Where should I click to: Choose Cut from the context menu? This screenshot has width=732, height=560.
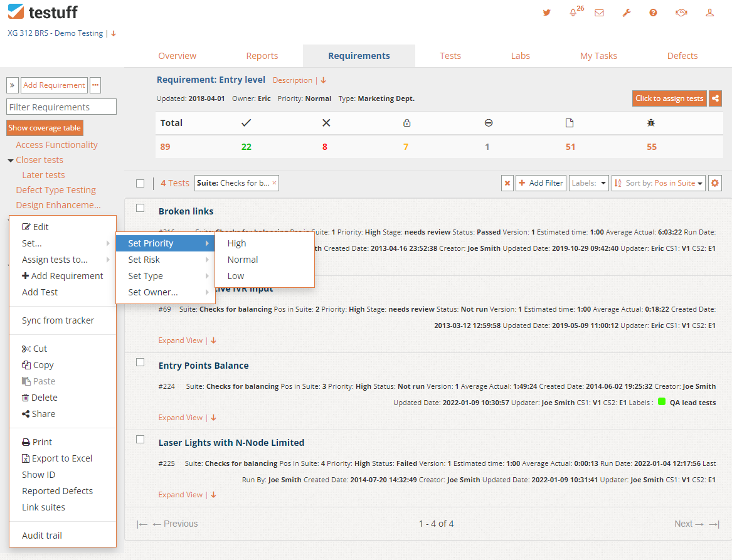click(x=34, y=349)
